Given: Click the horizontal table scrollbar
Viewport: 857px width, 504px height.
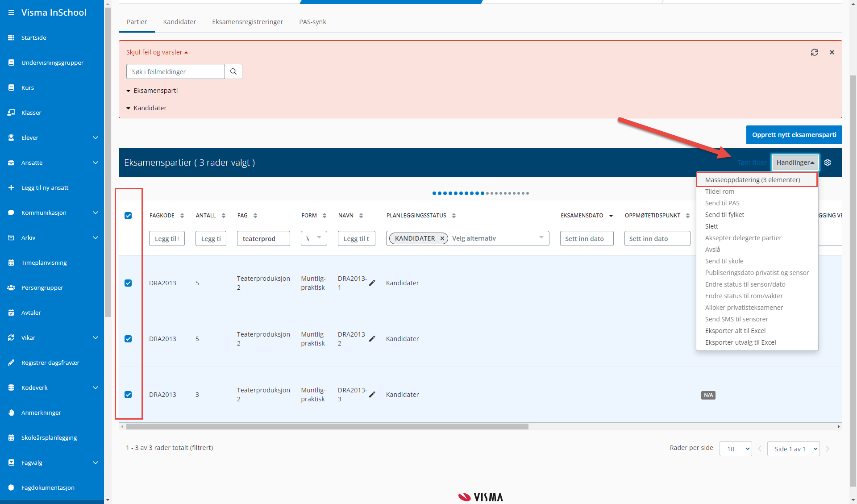Looking at the screenshot, I should coord(327,426).
